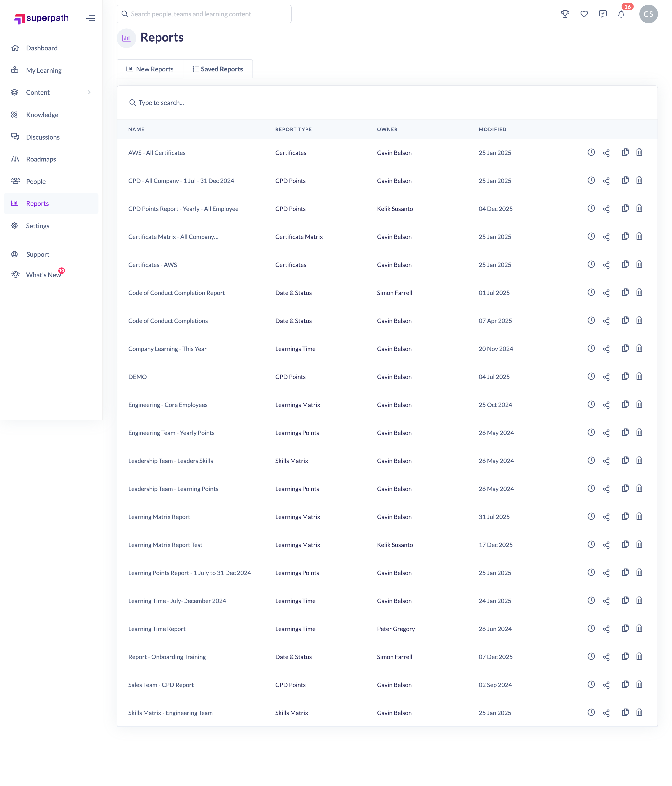The image size is (672, 786).
Task: Open Roadmaps in sidebar
Action: point(51,159)
